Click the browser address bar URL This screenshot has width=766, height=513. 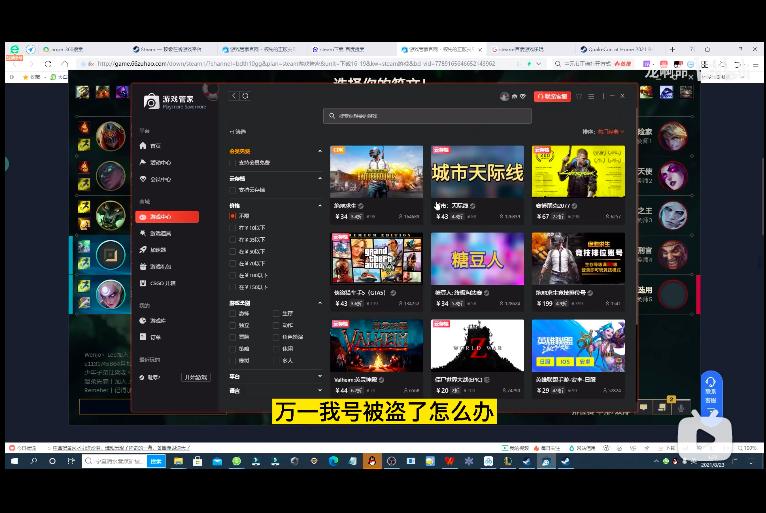coord(296,64)
